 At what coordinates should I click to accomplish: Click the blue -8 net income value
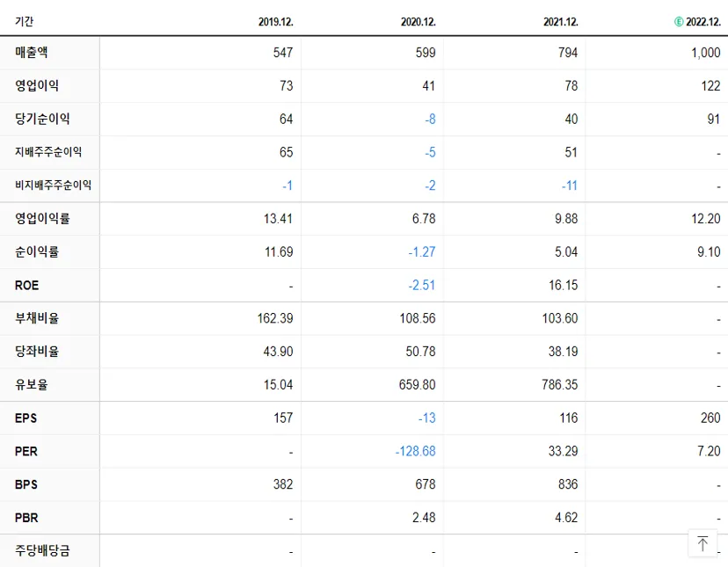431,119
